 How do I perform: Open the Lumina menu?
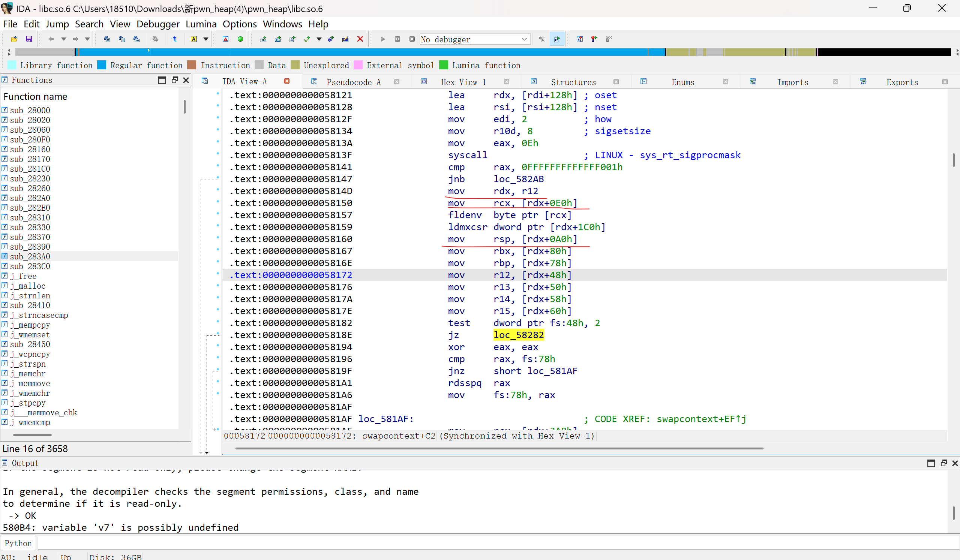coord(201,24)
